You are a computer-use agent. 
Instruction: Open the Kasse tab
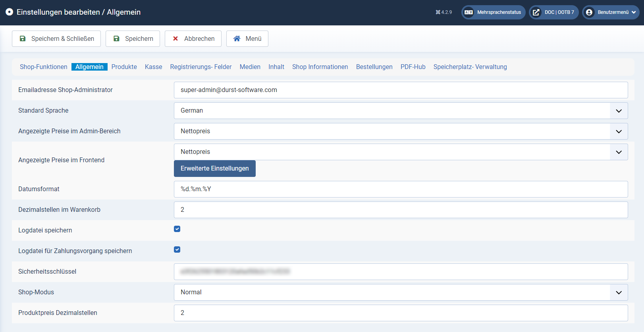click(x=154, y=67)
